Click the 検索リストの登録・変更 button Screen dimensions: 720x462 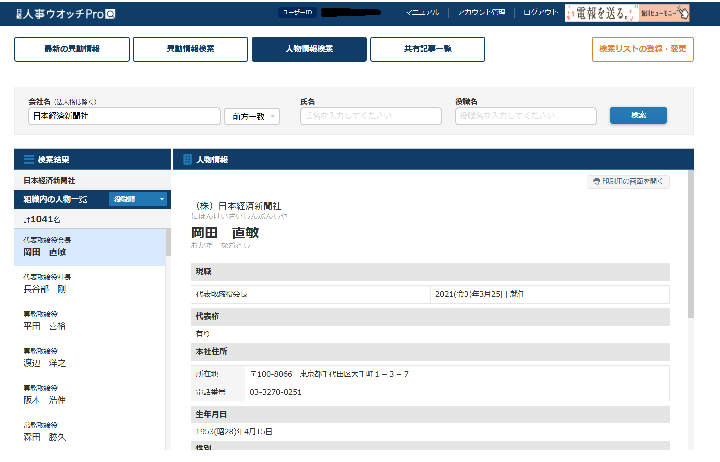point(642,49)
